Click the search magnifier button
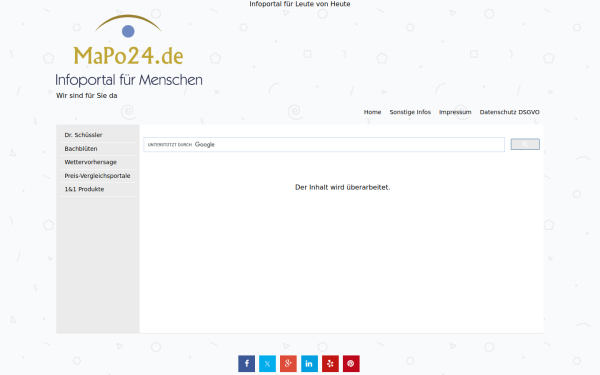Image resolution: width=600 pixels, height=375 pixels. (x=525, y=144)
